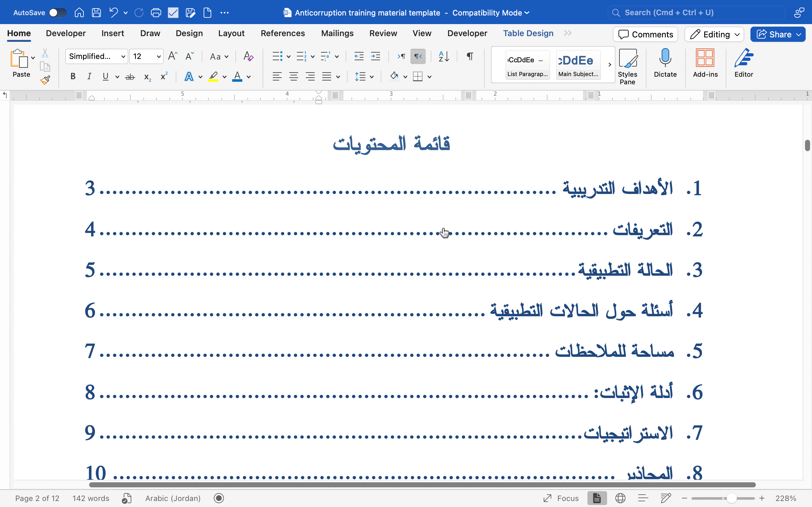Toggle Show/Hide paragraph marks
This screenshot has width=812, height=507.
470,56
